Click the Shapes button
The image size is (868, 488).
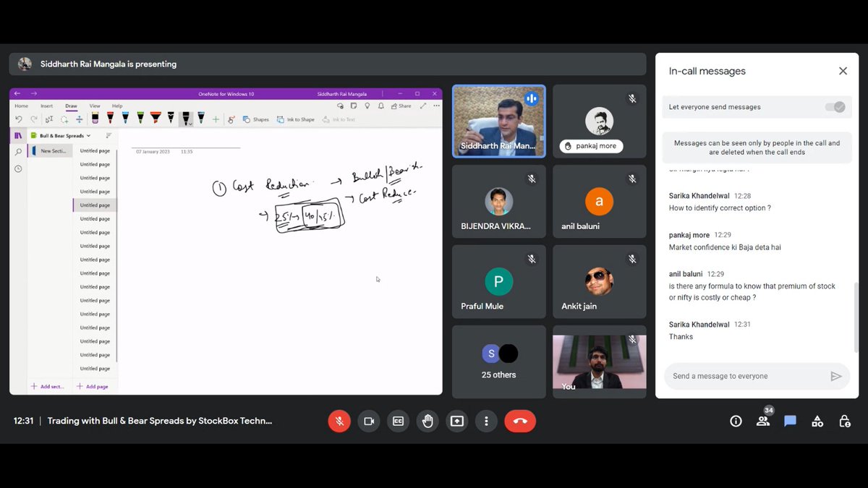pos(255,119)
